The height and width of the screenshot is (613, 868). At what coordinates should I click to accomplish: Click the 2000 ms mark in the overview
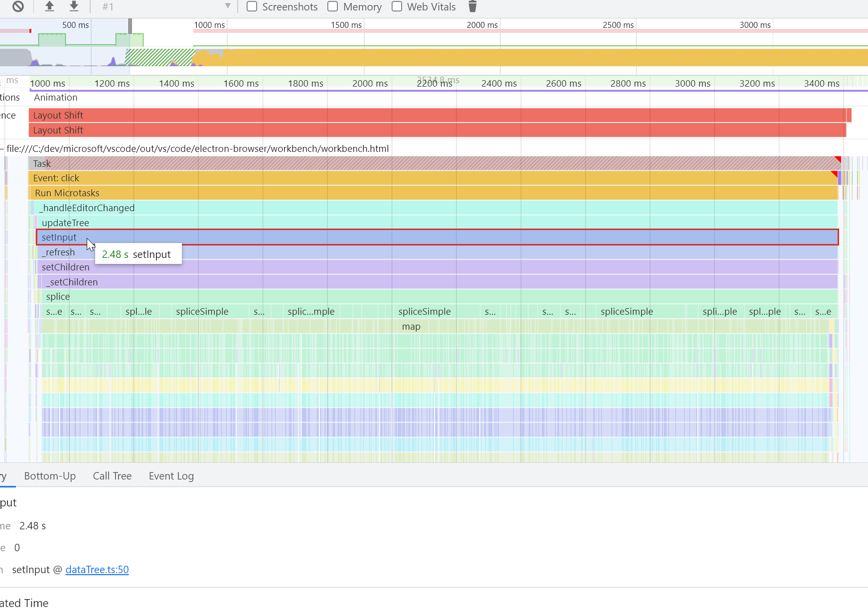pyautogui.click(x=482, y=25)
